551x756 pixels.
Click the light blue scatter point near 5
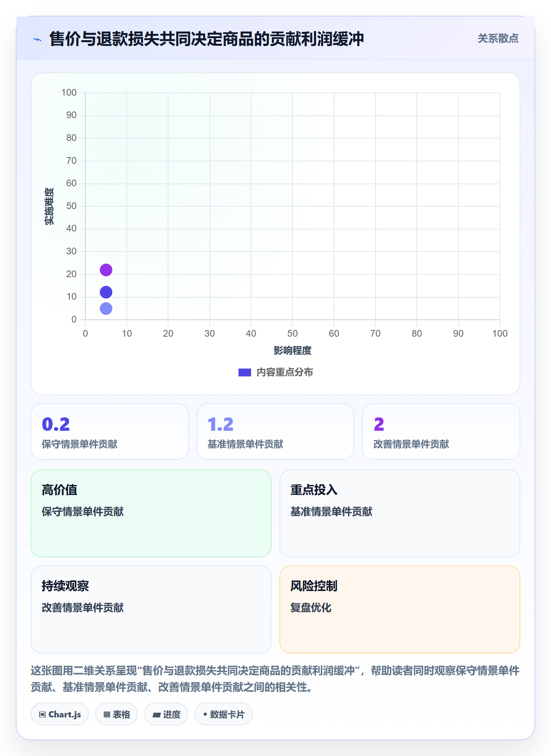106,308
